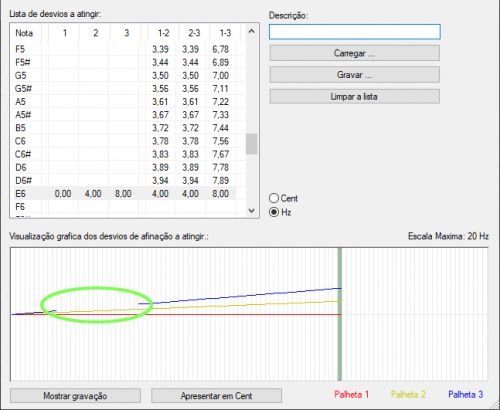Click the 1-2 column header
The height and width of the screenshot is (410, 500).
pos(163,33)
